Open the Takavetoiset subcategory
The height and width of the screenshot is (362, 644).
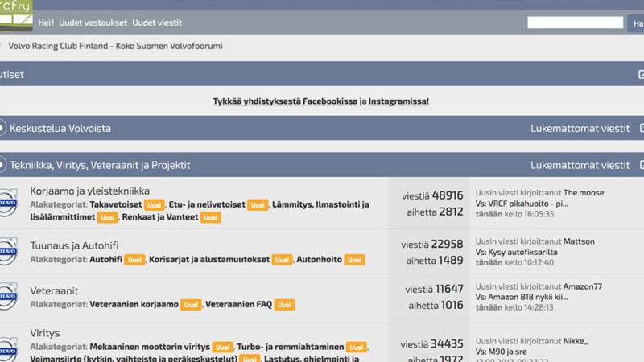click(x=116, y=204)
